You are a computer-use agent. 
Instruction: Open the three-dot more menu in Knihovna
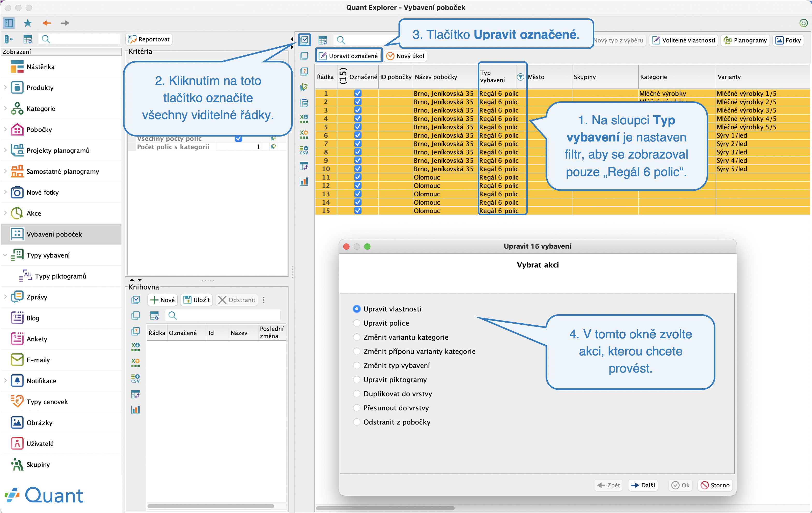[x=264, y=300]
